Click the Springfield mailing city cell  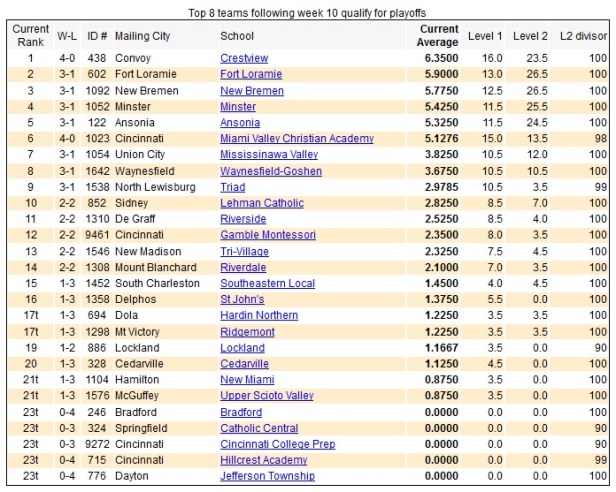(141, 428)
